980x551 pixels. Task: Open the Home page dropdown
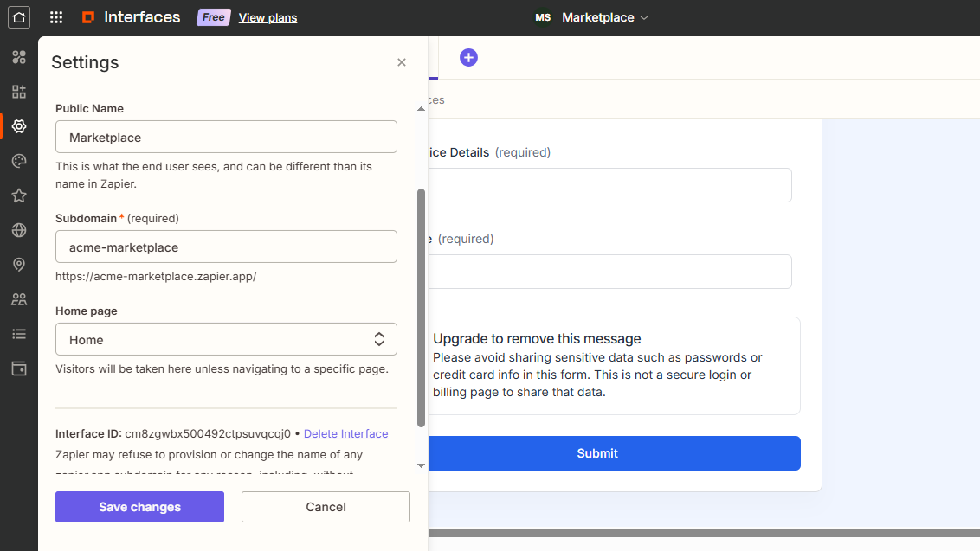pyautogui.click(x=226, y=339)
